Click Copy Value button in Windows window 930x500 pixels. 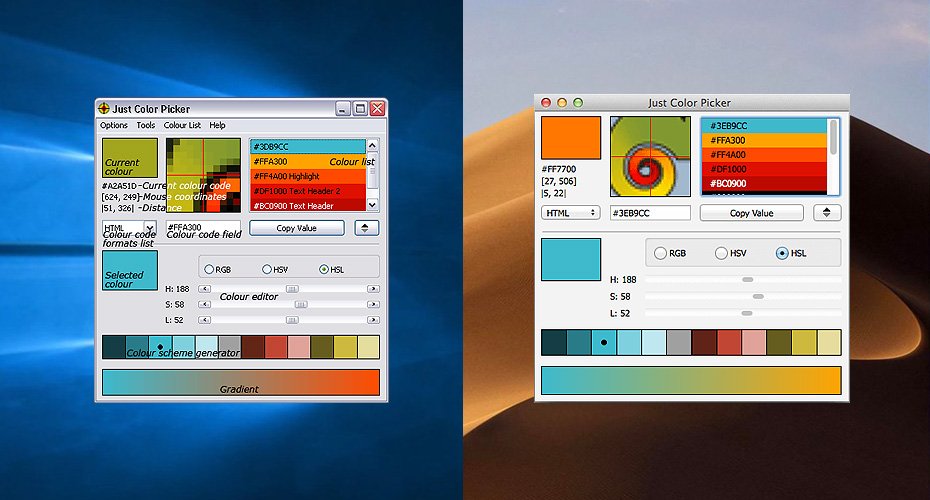pyautogui.click(x=297, y=228)
